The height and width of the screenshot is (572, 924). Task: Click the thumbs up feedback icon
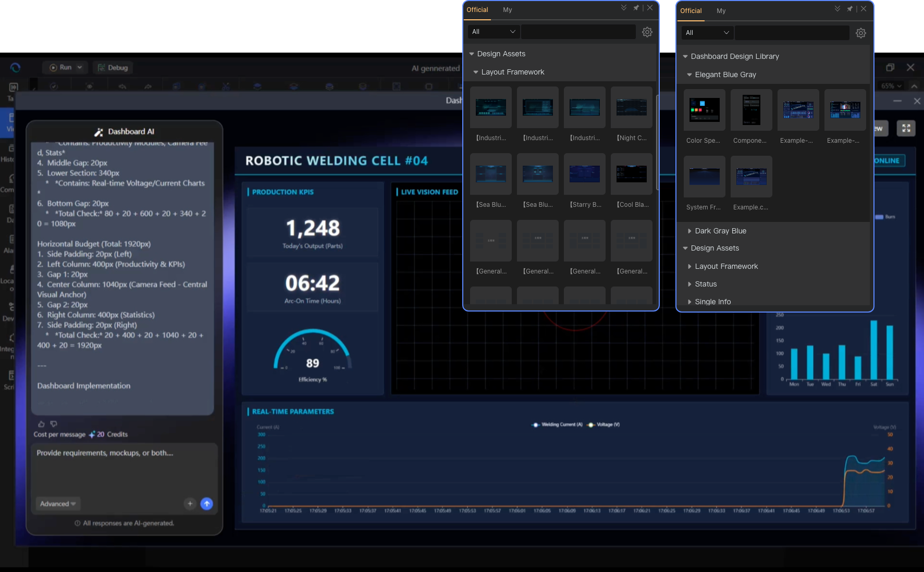pyautogui.click(x=42, y=424)
